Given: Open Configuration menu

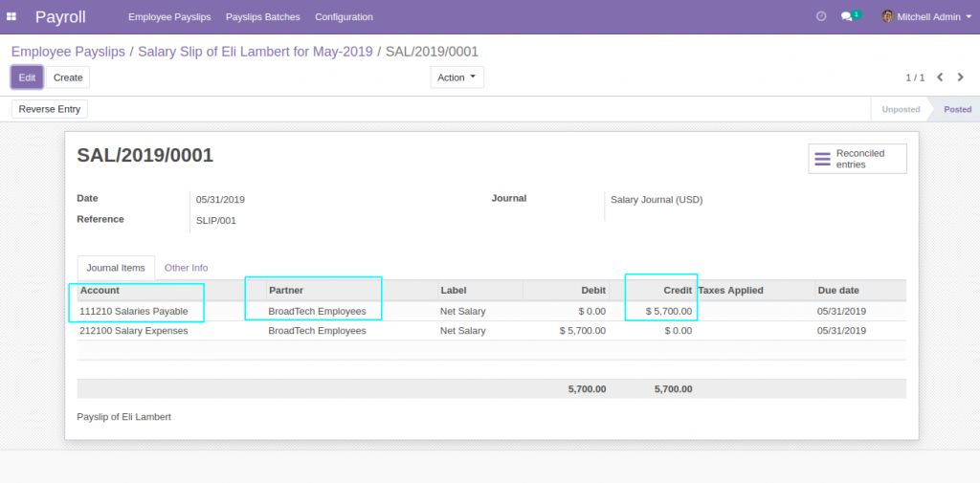Looking at the screenshot, I should (344, 17).
